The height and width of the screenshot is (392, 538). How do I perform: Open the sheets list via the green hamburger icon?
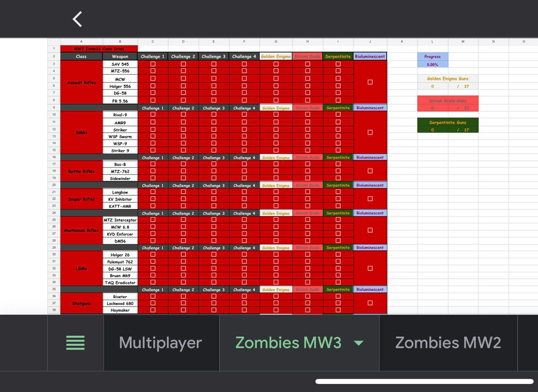click(x=76, y=342)
